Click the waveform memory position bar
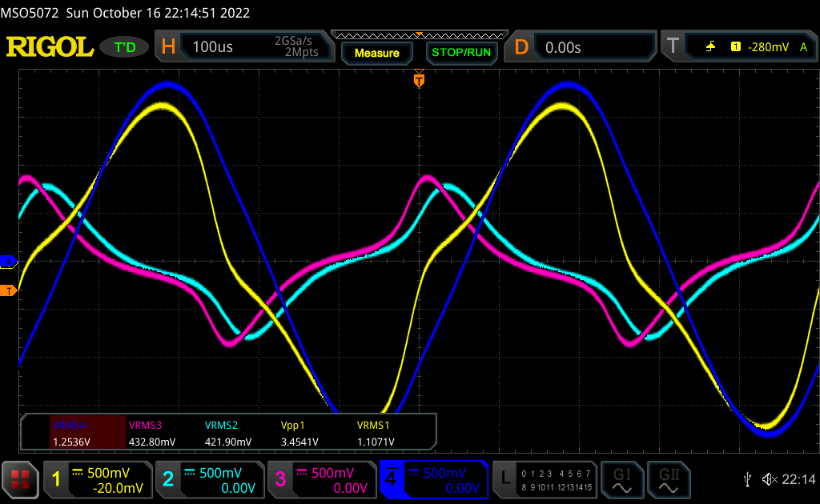Screen dimensions: 820x504 point(418,34)
